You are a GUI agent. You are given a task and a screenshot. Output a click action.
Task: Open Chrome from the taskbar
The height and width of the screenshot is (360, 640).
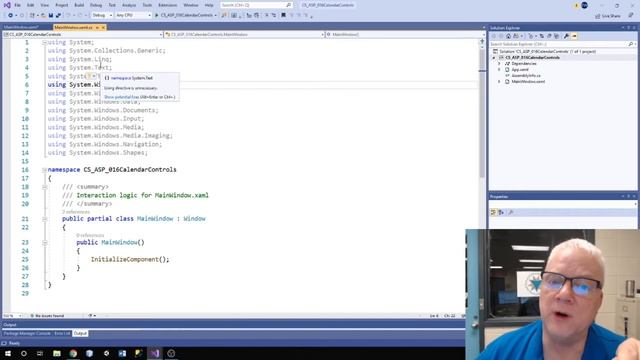click(x=73, y=353)
